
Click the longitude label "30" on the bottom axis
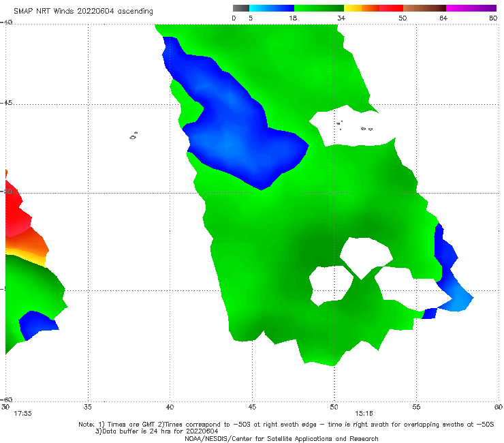tap(5, 407)
